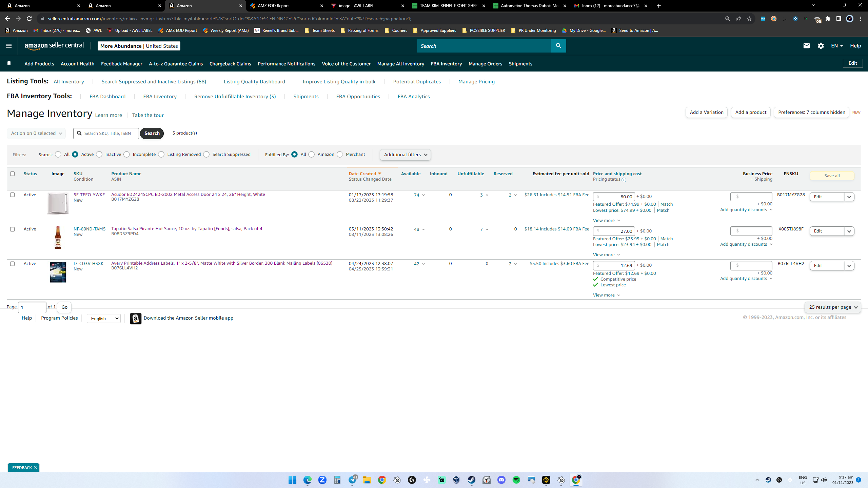Viewport: 868px width, 488px height.
Task: Select the Search Suppressed status filter
Action: pyautogui.click(x=206, y=155)
